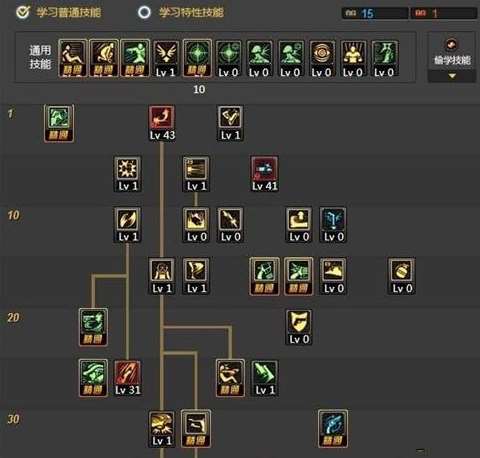Click the blue skill icon at Lv 0
Screen dimensions: 480x458
pos(333,224)
